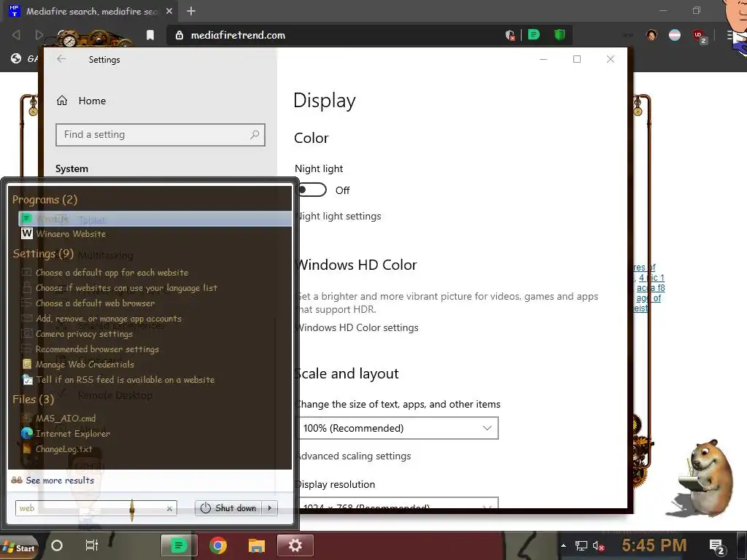Expand the Shut down options arrow
Image resolution: width=747 pixels, height=560 pixels.
(x=270, y=508)
